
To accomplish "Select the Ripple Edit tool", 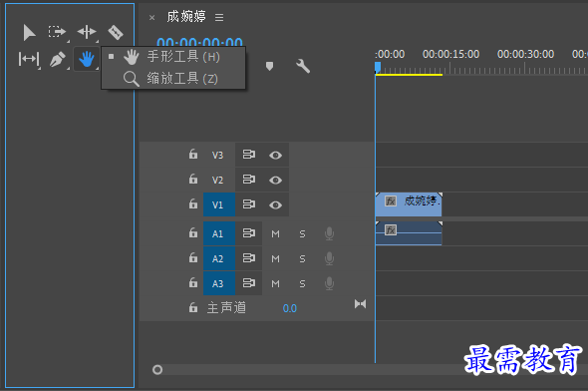I will pyautogui.click(x=87, y=32).
